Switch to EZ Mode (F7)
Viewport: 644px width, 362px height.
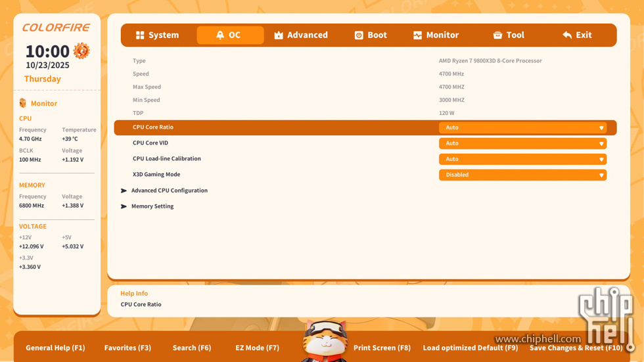click(257, 348)
